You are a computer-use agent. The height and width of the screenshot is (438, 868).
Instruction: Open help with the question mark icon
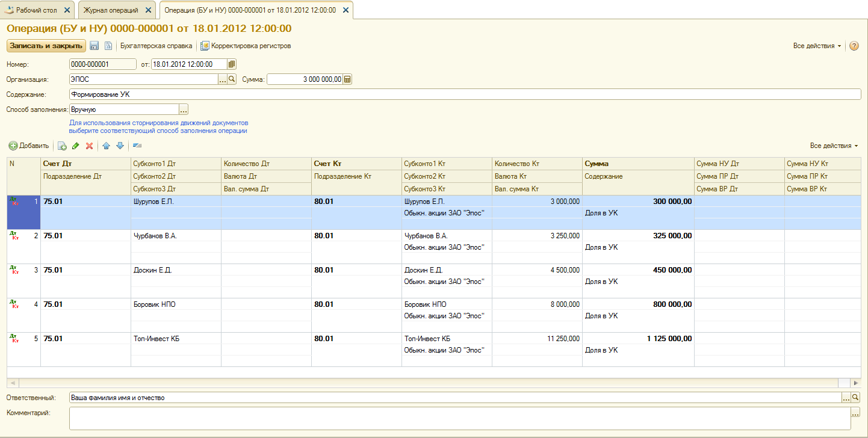point(854,46)
